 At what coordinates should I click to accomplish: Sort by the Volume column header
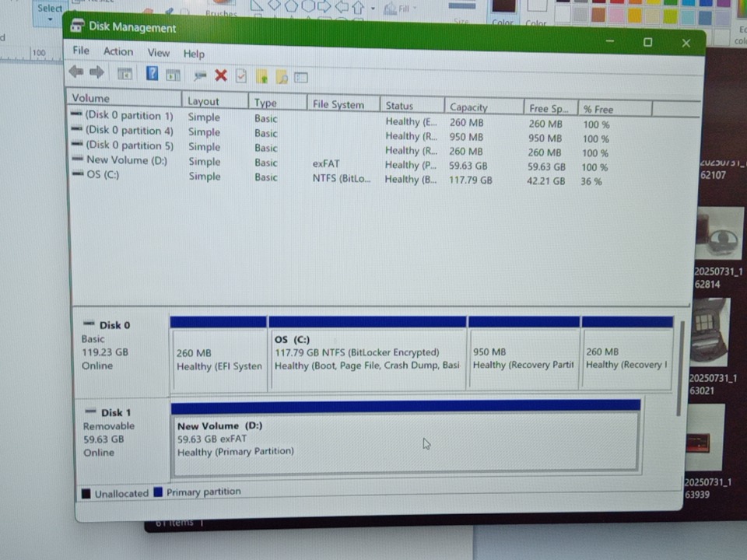pyautogui.click(x=124, y=98)
